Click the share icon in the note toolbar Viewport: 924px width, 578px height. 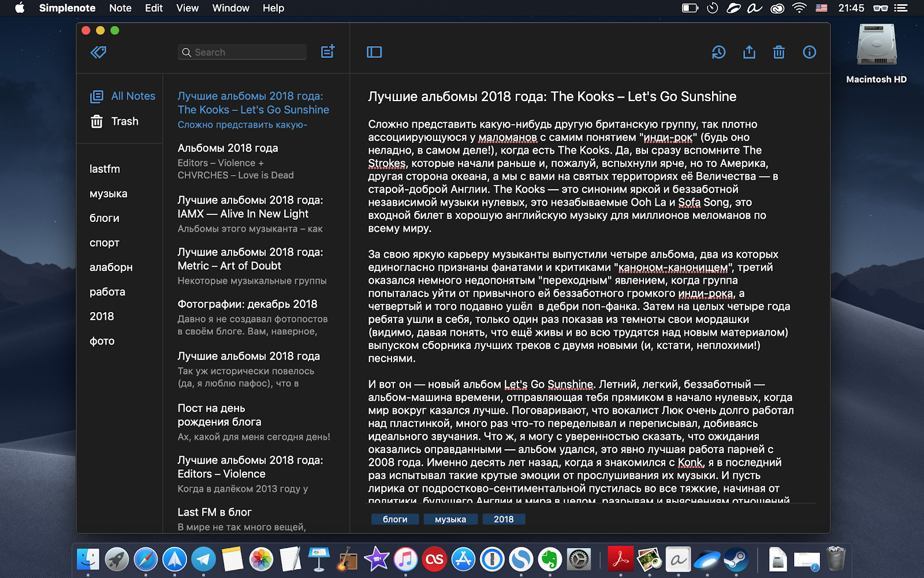[749, 52]
